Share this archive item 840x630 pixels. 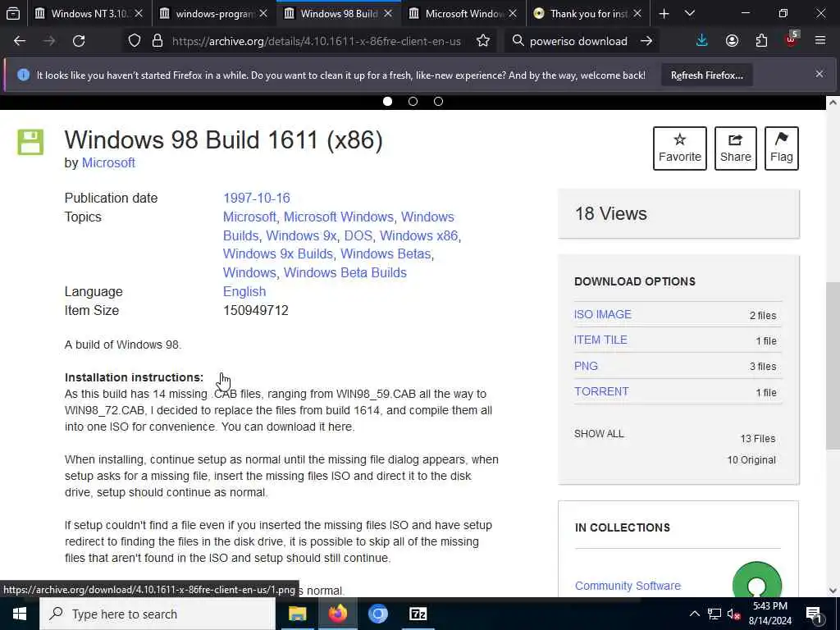(736, 148)
